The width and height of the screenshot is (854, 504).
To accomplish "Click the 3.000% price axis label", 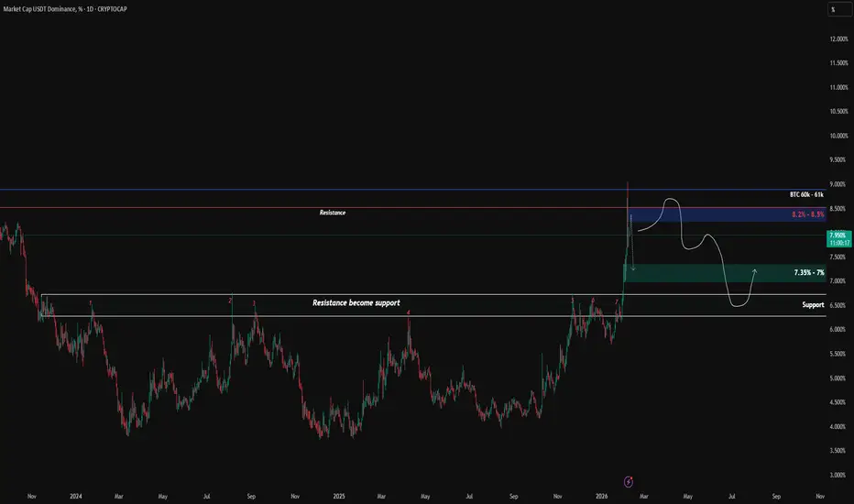I will pos(838,475).
